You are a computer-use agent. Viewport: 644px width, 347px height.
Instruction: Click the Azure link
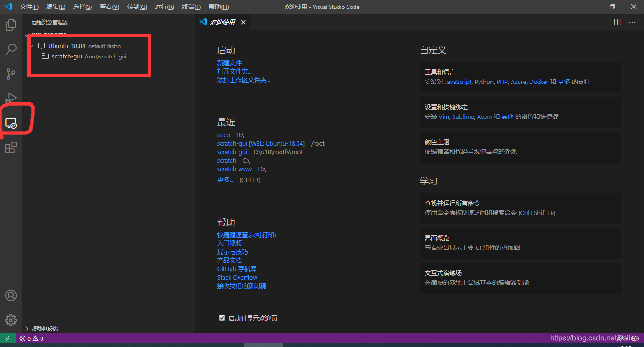click(518, 82)
